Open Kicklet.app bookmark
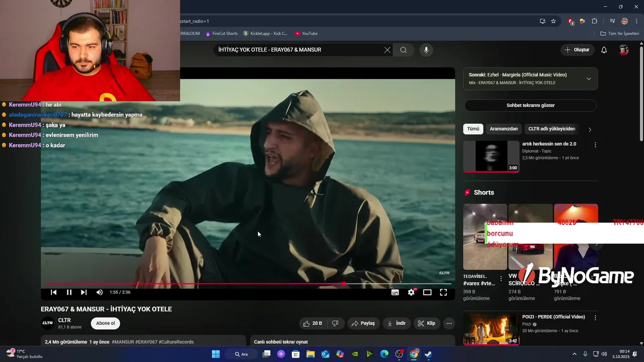 coord(265,34)
